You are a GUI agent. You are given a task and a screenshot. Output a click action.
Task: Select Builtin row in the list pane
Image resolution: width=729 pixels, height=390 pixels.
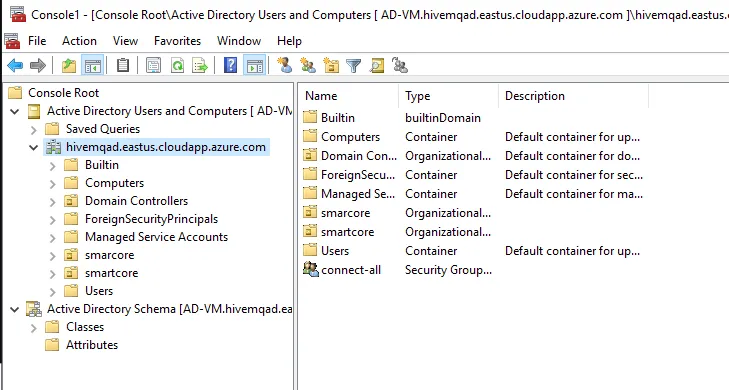click(x=338, y=118)
